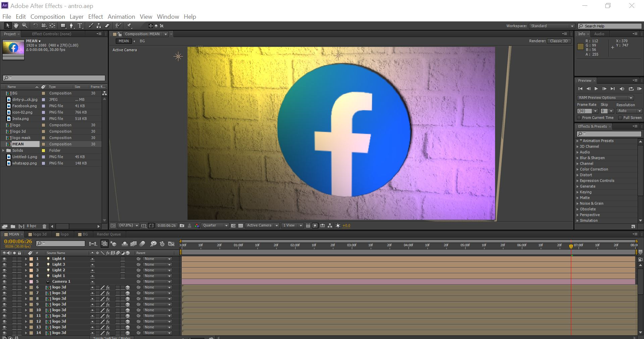Select the Hand tool
644x339 pixels.
pyautogui.click(x=16, y=26)
